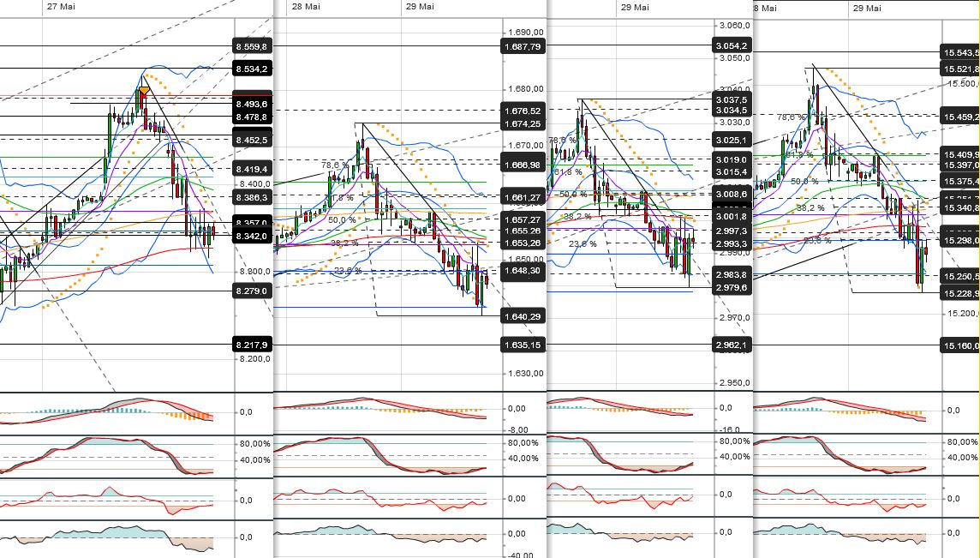
Task: Select the 8.534,2 price level label
Action: [253, 69]
